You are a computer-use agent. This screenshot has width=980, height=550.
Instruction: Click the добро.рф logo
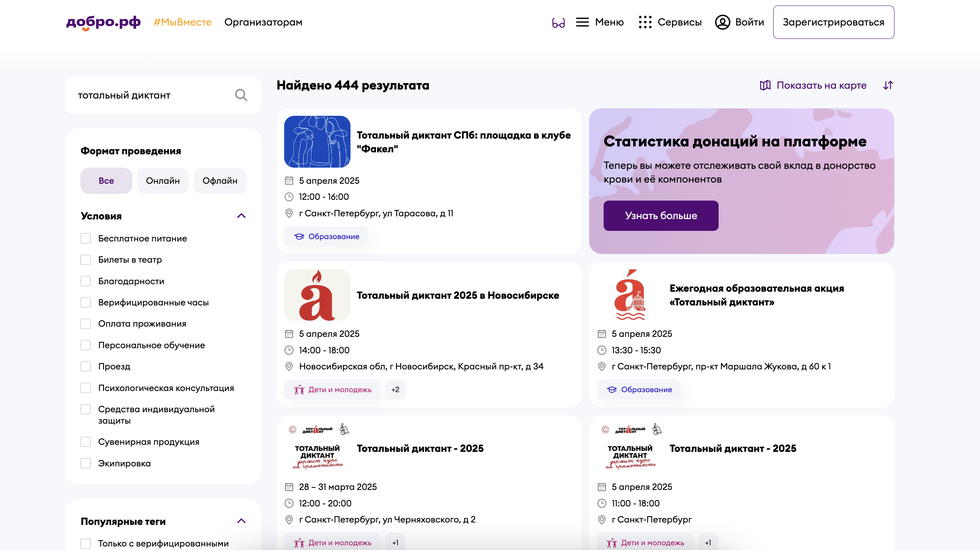click(103, 22)
